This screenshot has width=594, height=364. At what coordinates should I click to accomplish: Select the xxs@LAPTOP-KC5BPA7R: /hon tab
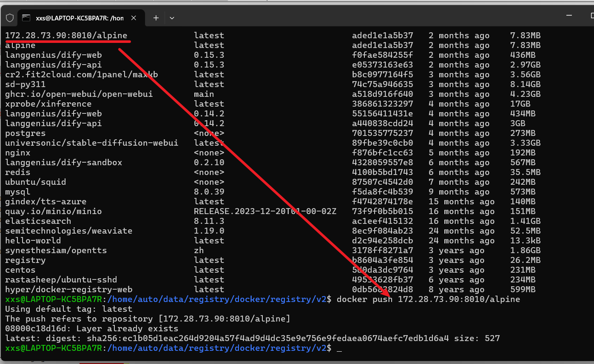(x=81, y=18)
